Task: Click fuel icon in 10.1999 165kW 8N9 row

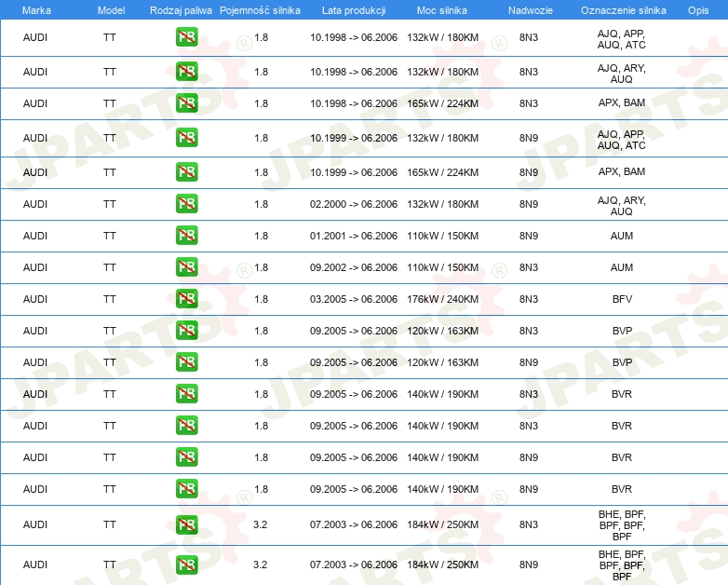Action: point(186,172)
